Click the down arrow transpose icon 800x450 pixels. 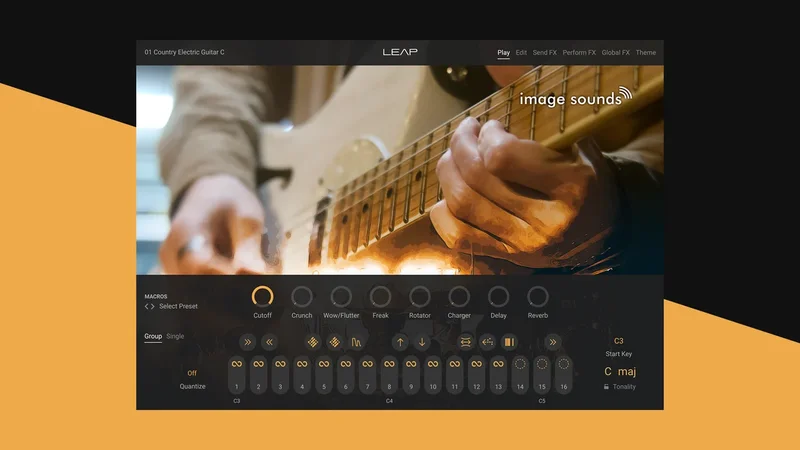422,342
